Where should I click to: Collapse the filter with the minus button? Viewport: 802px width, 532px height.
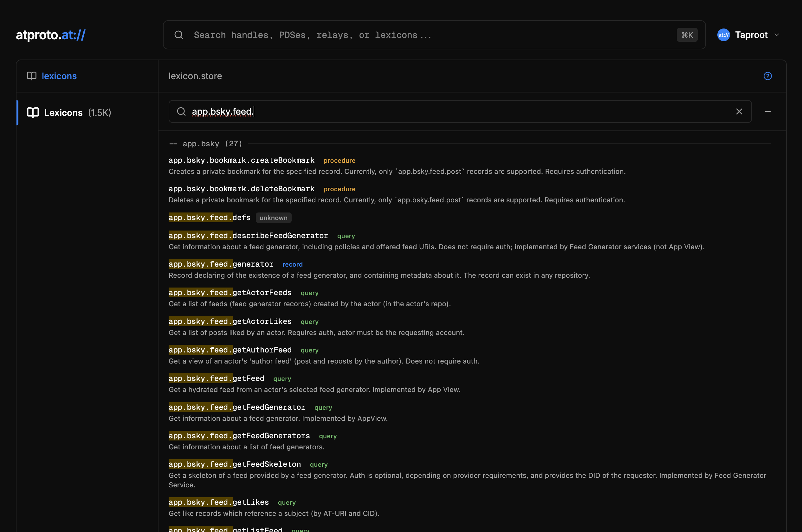click(x=767, y=111)
